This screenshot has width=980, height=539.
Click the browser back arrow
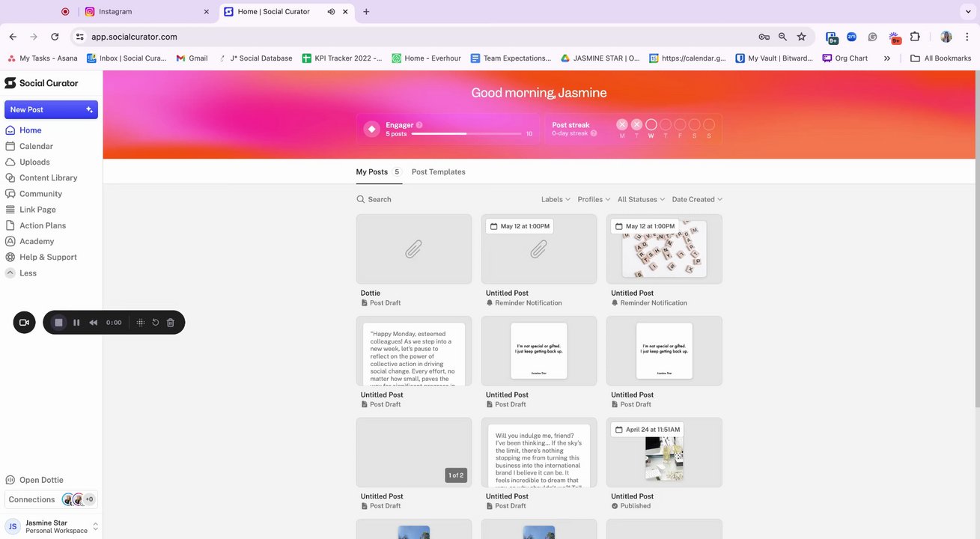tap(13, 37)
